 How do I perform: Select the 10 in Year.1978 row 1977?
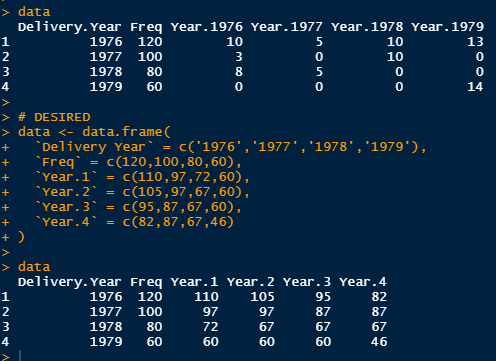point(395,57)
